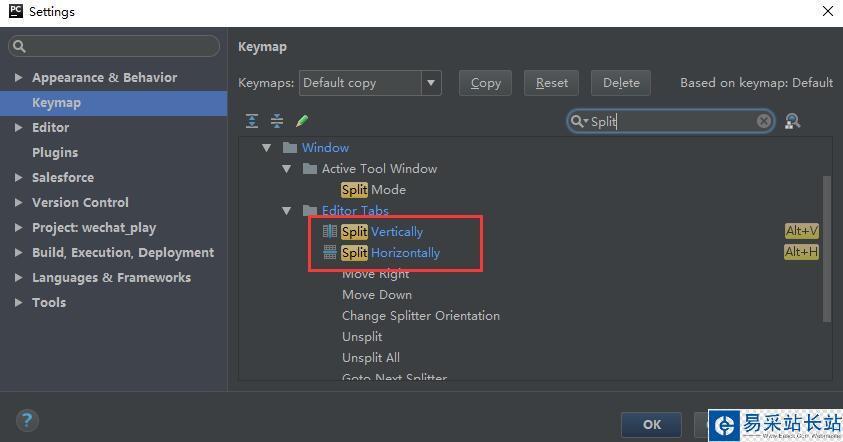Screen dimensions: 843x442
Task: Click the Window folder icon
Action: (290, 147)
